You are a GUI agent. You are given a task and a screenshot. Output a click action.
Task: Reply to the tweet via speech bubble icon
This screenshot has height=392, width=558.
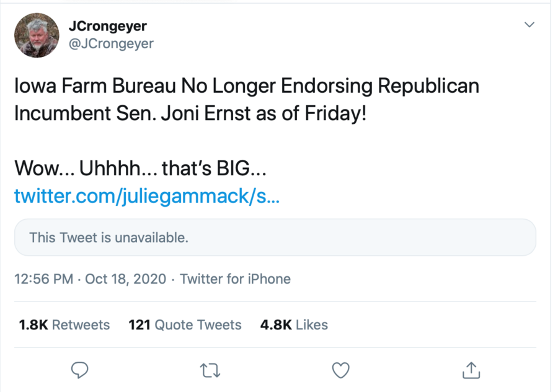click(x=80, y=370)
